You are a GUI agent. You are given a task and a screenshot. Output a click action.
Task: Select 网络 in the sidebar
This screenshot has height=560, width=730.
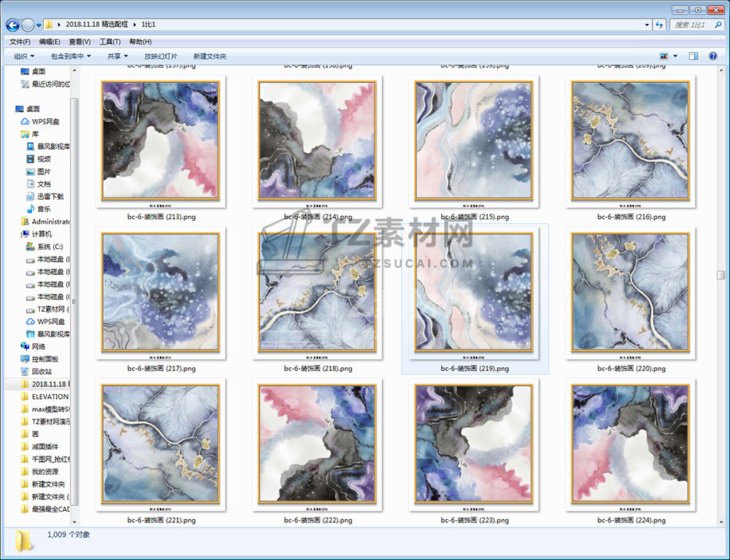tap(33, 346)
